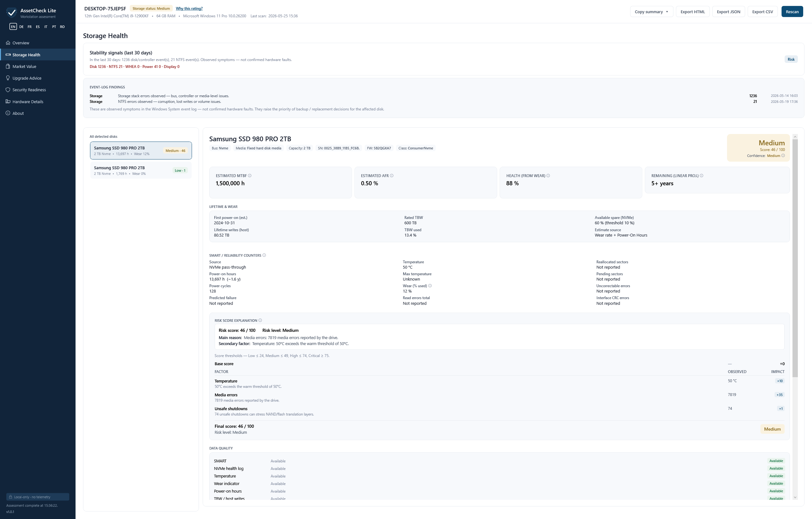The width and height of the screenshot is (812, 519).
Task: Switch language to ES
Action: tap(38, 27)
